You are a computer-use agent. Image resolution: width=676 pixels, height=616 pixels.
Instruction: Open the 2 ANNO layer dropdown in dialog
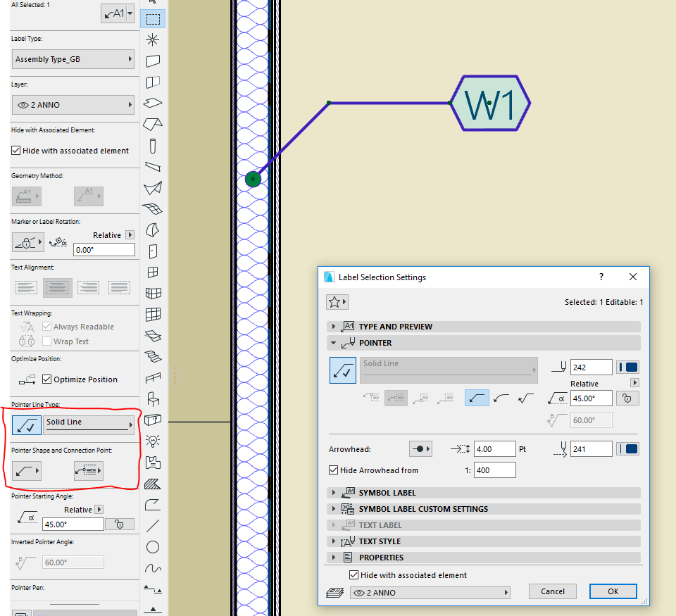(430, 593)
